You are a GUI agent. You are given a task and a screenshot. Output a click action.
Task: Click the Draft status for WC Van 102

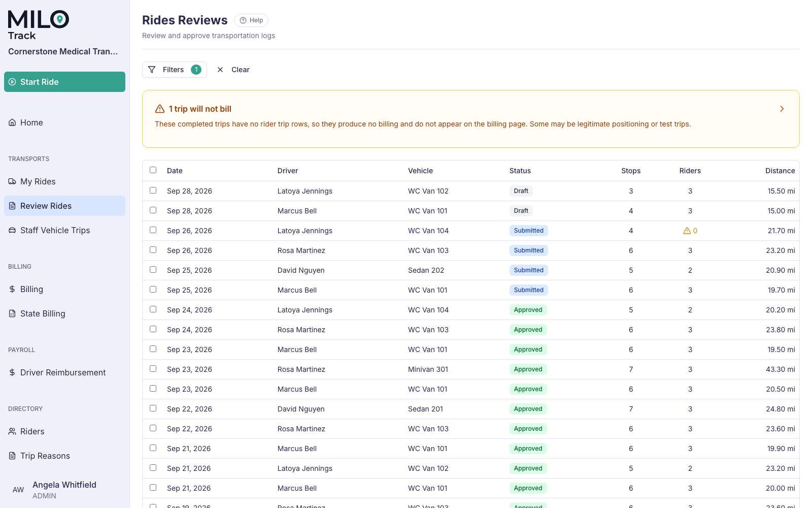(x=521, y=191)
